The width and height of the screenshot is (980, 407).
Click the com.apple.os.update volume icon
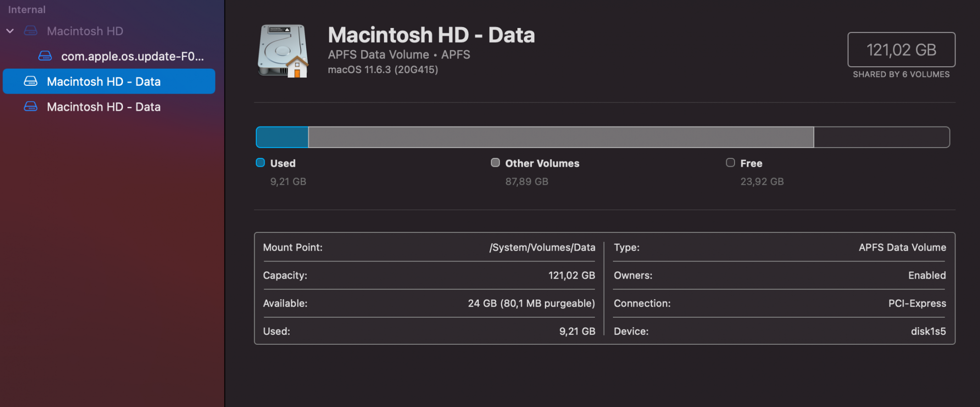(x=45, y=56)
